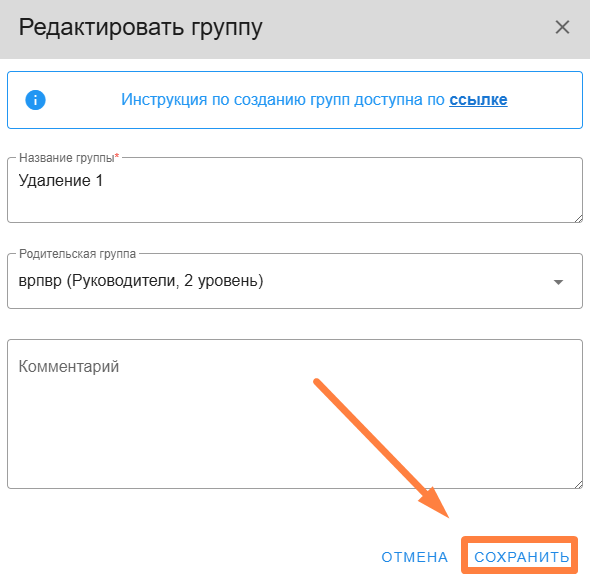This screenshot has width=590, height=581.
Task: Open the Родительская группа combo box
Action: [x=295, y=281]
